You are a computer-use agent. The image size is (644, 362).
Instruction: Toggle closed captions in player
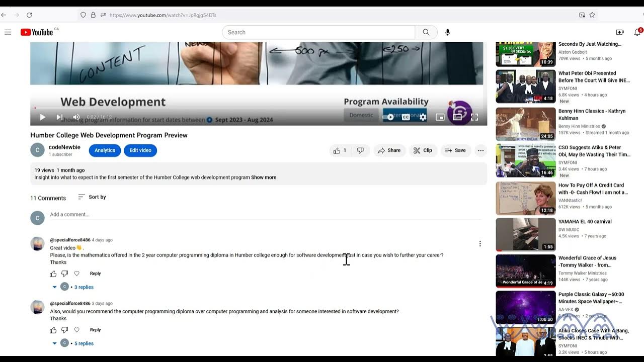tap(406, 117)
